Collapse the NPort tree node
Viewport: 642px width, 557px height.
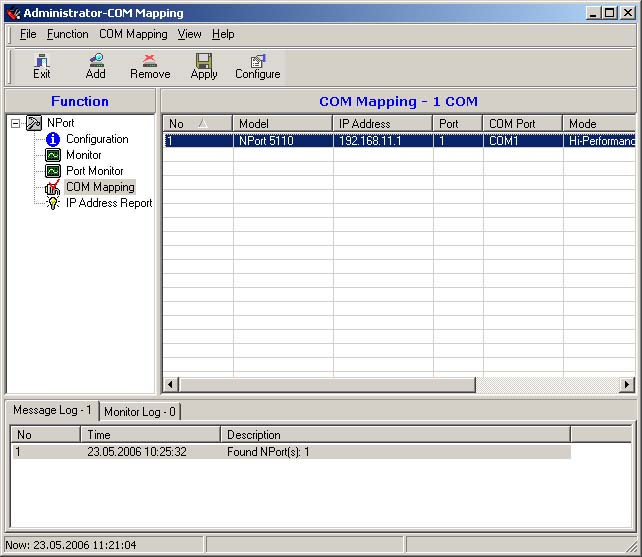[x=16, y=123]
